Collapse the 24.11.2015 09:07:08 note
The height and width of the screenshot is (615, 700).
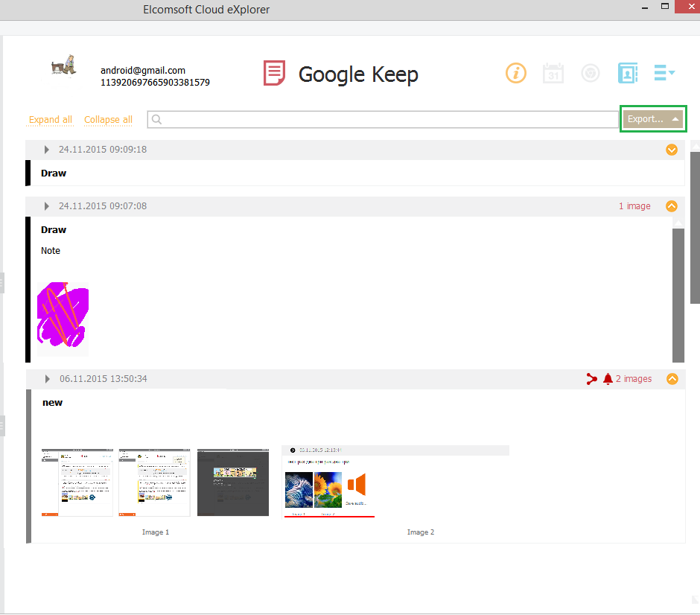click(x=672, y=206)
